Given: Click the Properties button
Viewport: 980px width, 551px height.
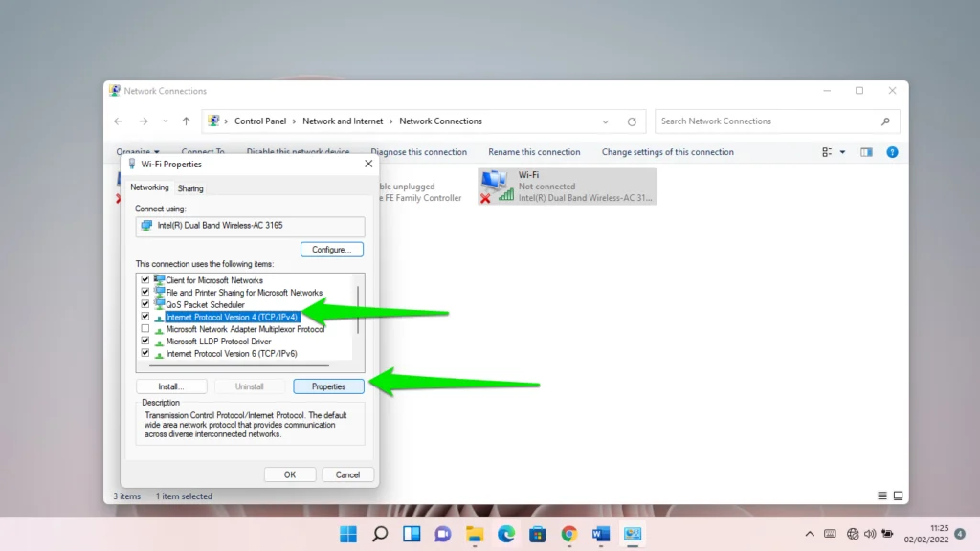Looking at the screenshot, I should point(329,386).
